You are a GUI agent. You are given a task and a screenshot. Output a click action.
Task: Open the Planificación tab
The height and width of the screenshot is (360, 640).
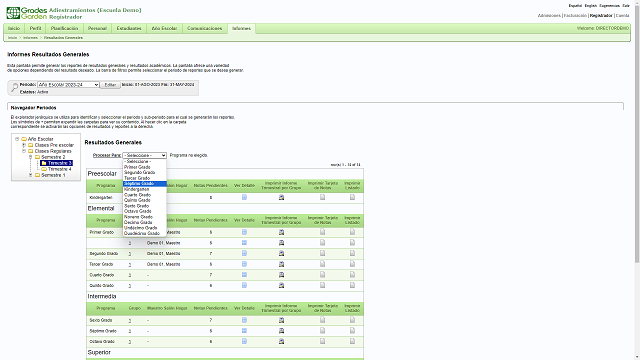[64, 29]
